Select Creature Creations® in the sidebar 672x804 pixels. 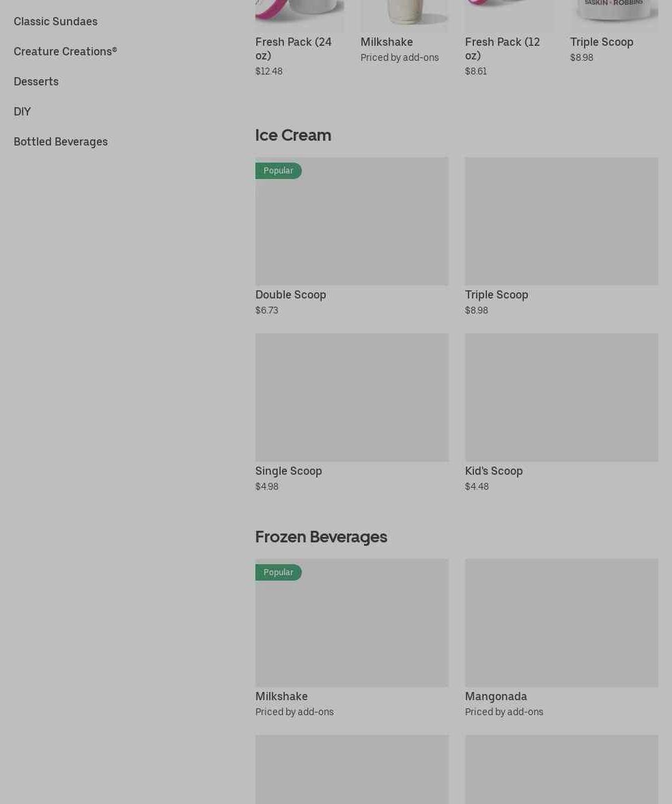pyautogui.click(x=65, y=52)
